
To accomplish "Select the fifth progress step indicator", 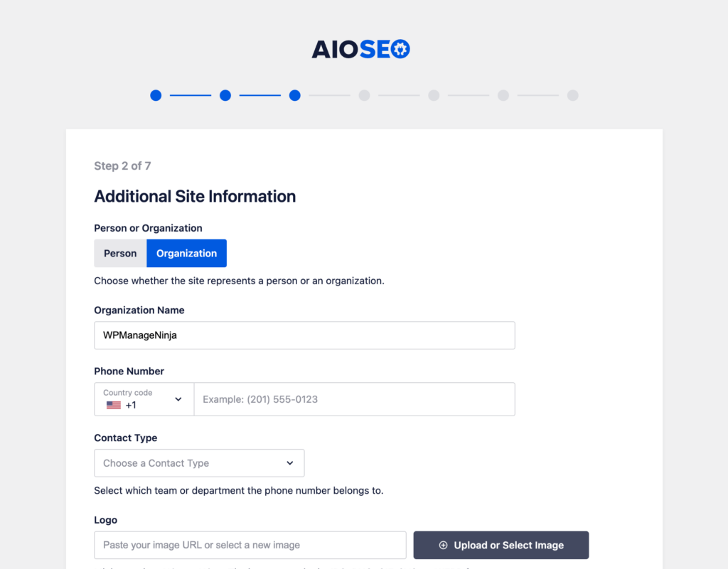I will click(434, 95).
